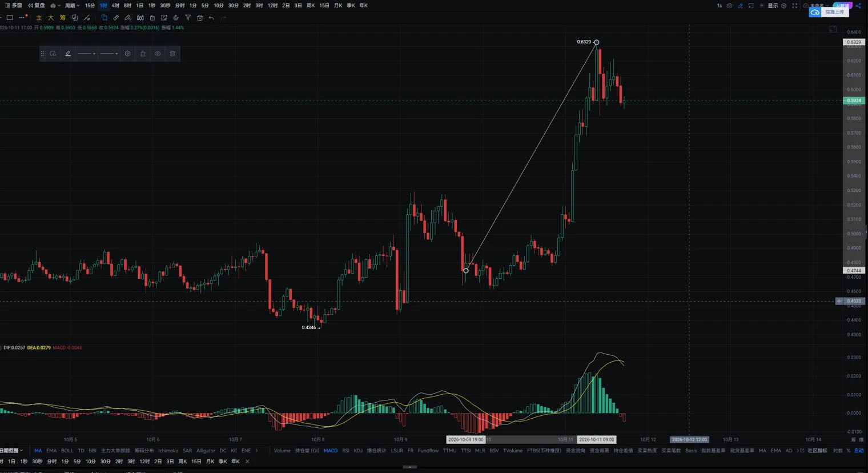This screenshot has height=473, width=868.
Task: Take a chart screenshot with camera icon
Action: pos(729,6)
